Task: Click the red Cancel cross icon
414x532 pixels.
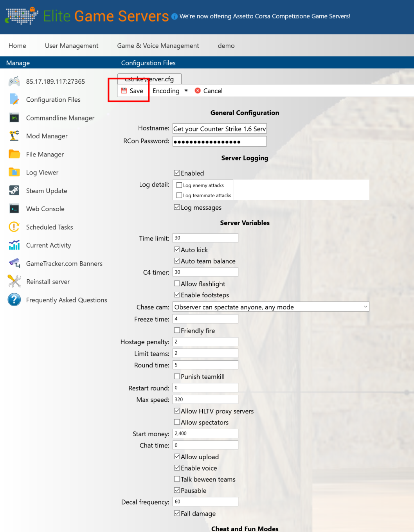Action: coord(198,91)
